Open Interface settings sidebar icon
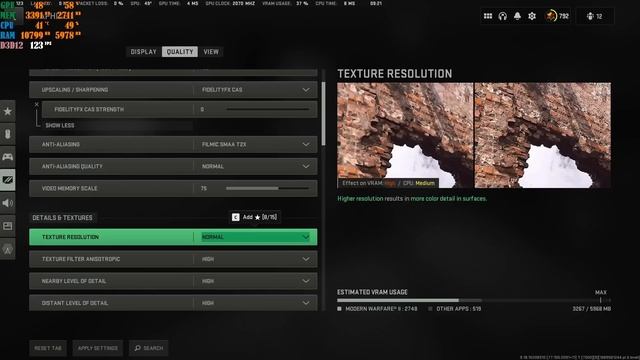 pyautogui.click(x=8, y=226)
